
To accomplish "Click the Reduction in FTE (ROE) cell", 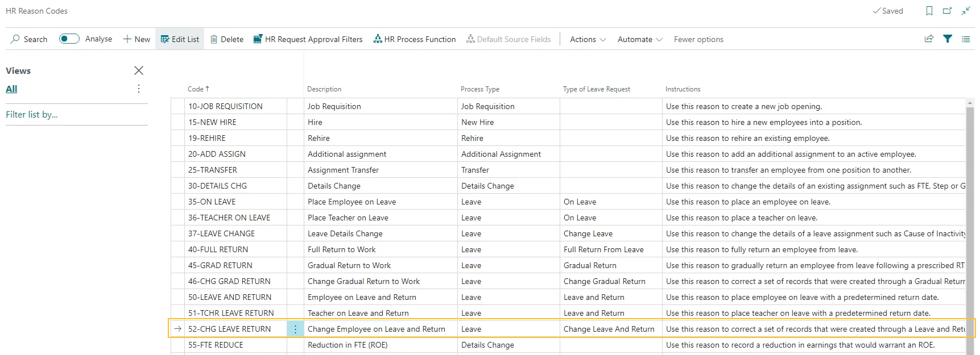I will coord(381,345).
